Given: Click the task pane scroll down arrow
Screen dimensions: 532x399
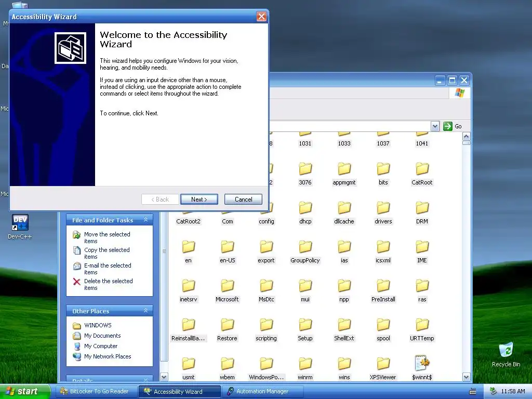Looking at the screenshot, I should (164, 377).
